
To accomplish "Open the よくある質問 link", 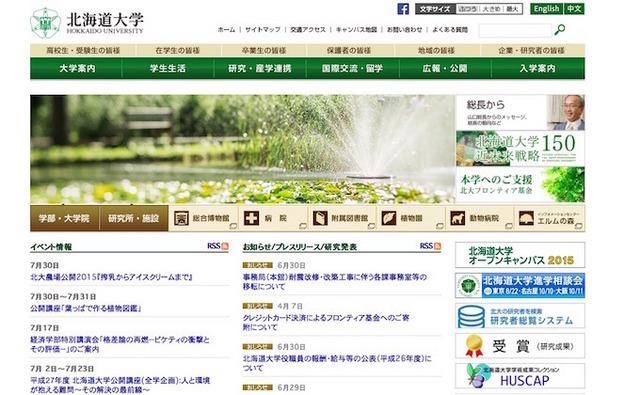I will [450, 30].
